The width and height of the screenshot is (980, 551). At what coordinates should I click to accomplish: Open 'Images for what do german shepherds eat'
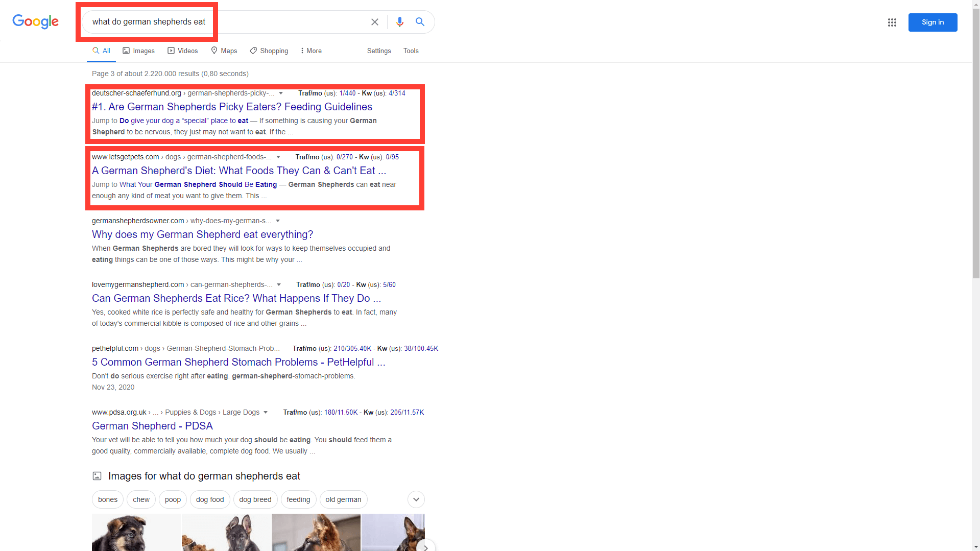(204, 476)
